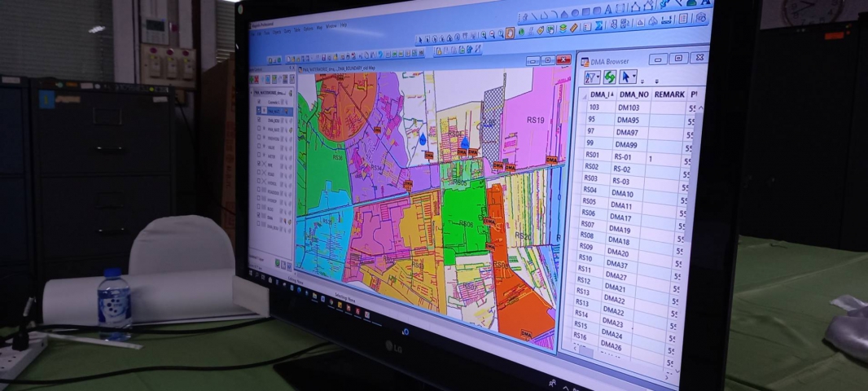This screenshot has height=391, width=868.
Task: Click the DMA_NO column header
Action: point(633,94)
